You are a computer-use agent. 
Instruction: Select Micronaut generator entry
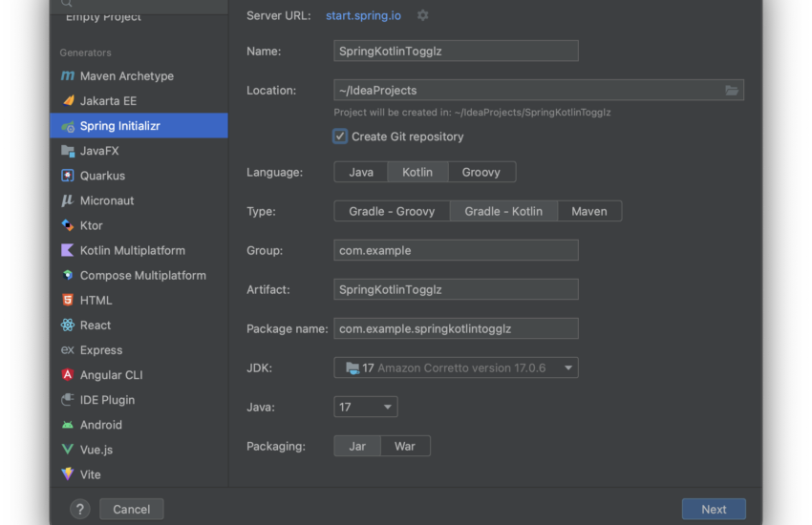[139, 200]
